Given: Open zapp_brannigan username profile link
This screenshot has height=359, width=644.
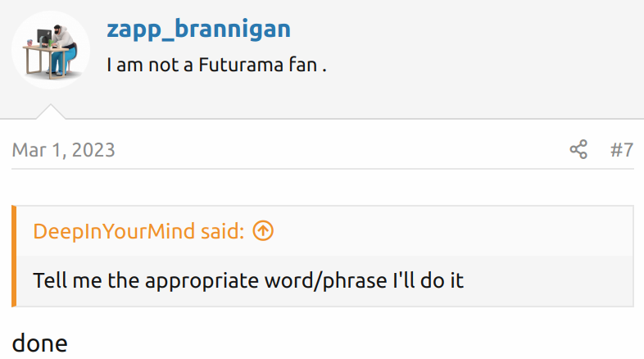Looking at the screenshot, I should [198, 30].
